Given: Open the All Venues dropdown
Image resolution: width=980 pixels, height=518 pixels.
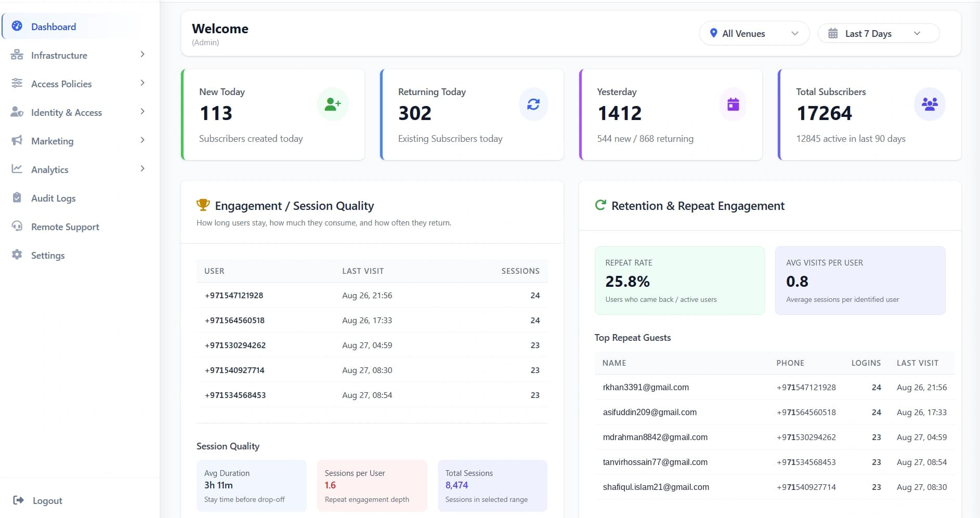Looking at the screenshot, I should [x=754, y=33].
